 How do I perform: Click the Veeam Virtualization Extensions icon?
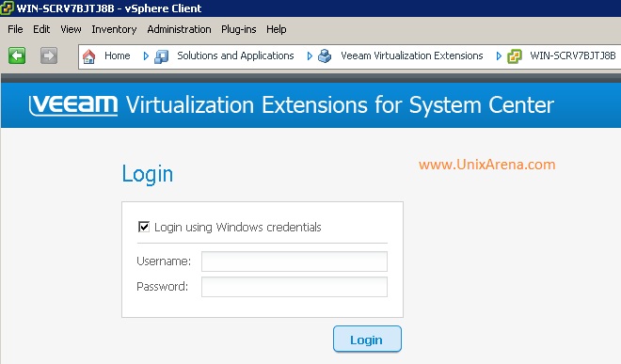325,56
